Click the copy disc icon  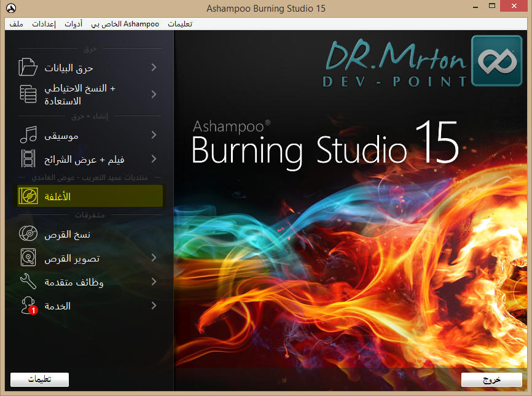pos(28,233)
